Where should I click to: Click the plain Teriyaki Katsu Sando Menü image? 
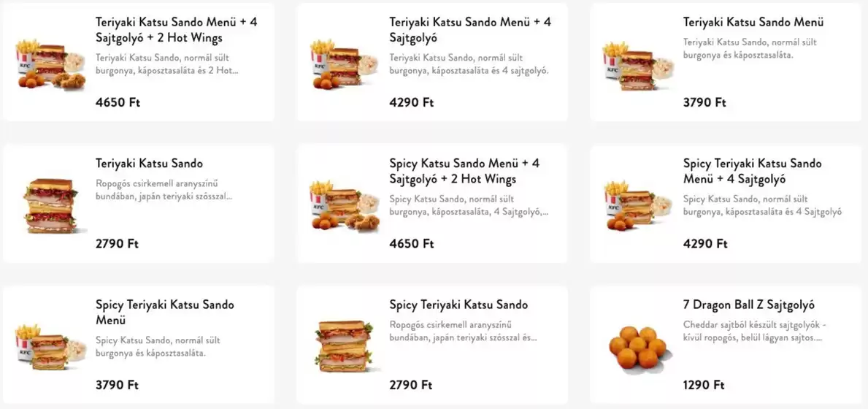pyautogui.click(x=637, y=64)
